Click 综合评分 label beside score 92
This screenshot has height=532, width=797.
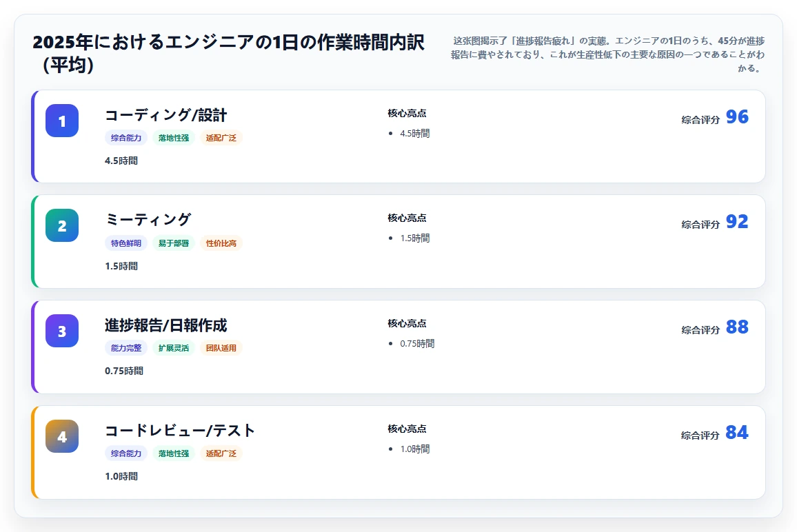click(x=700, y=225)
